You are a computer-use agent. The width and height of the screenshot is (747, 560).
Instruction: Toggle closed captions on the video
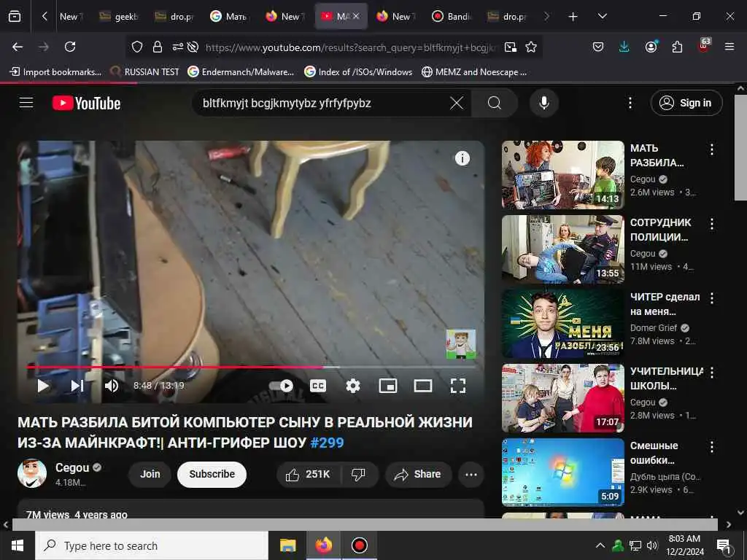(318, 386)
